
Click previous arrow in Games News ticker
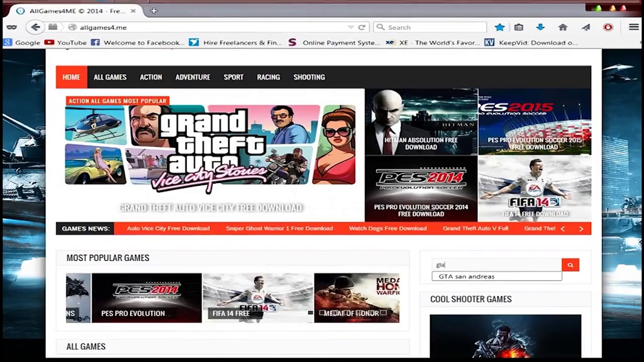563,229
